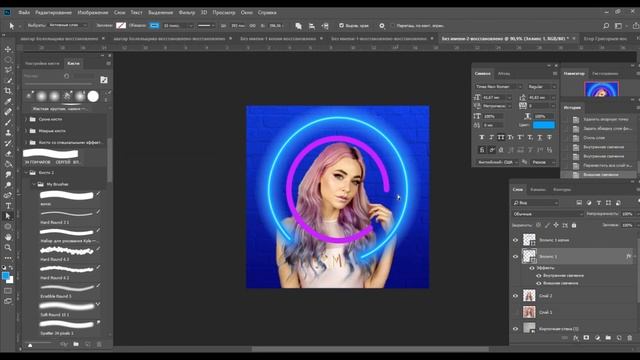The height and width of the screenshot is (360, 640).
Task: Add a layer mask from Layers panel
Action: pyautogui.click(x=587, y=338)
